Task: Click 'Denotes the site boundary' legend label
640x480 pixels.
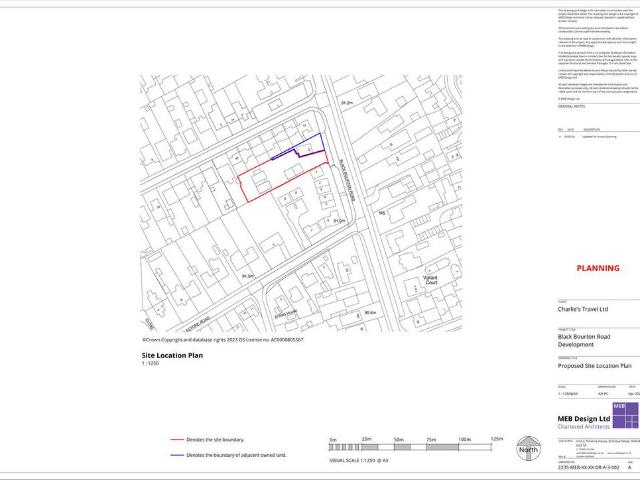Action: tap(215, 440)
